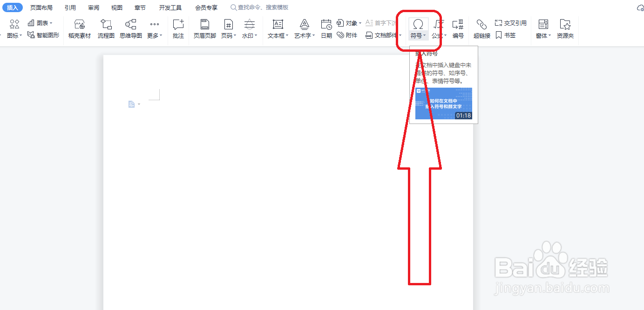
Task: Switch to the 开发工具 tab
Action: point(170,7)
